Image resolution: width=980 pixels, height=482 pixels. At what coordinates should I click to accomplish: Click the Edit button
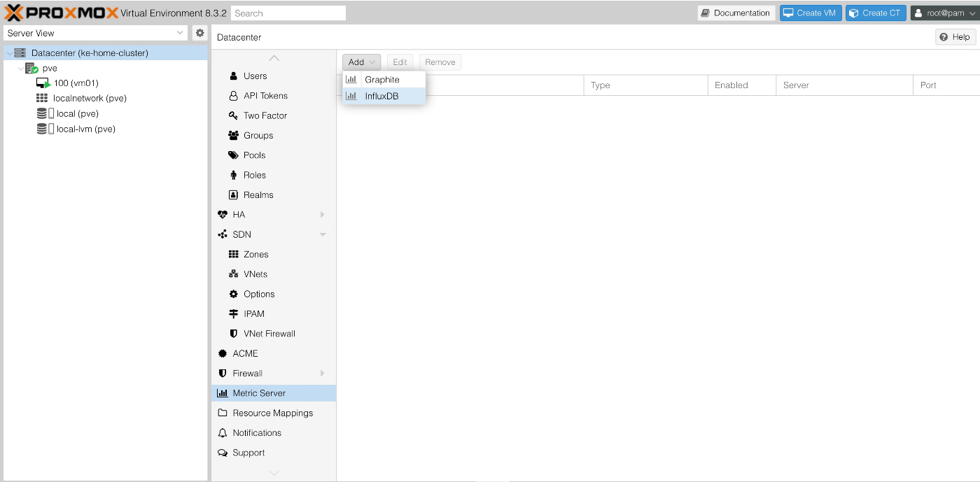pyautogui.click(x=400, y=62)
